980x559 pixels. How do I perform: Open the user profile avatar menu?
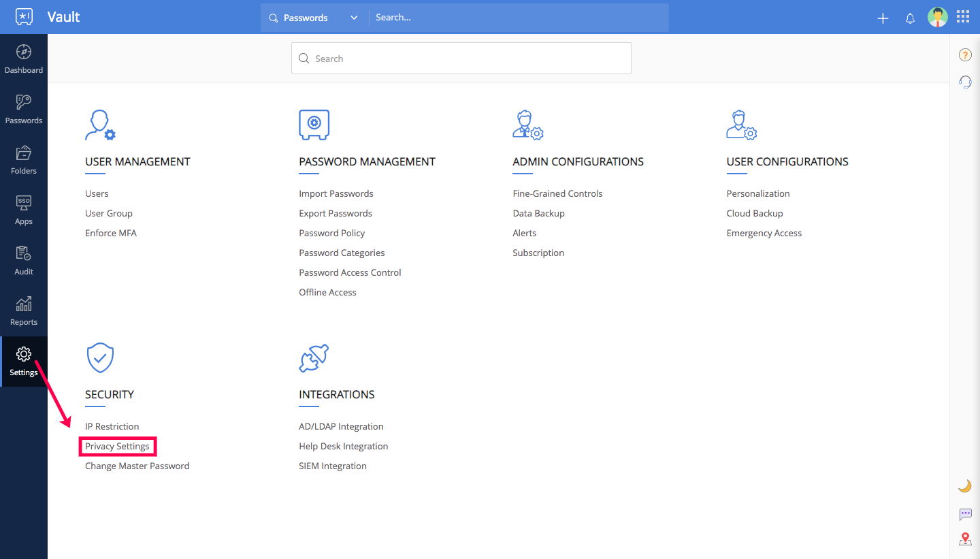937,17
